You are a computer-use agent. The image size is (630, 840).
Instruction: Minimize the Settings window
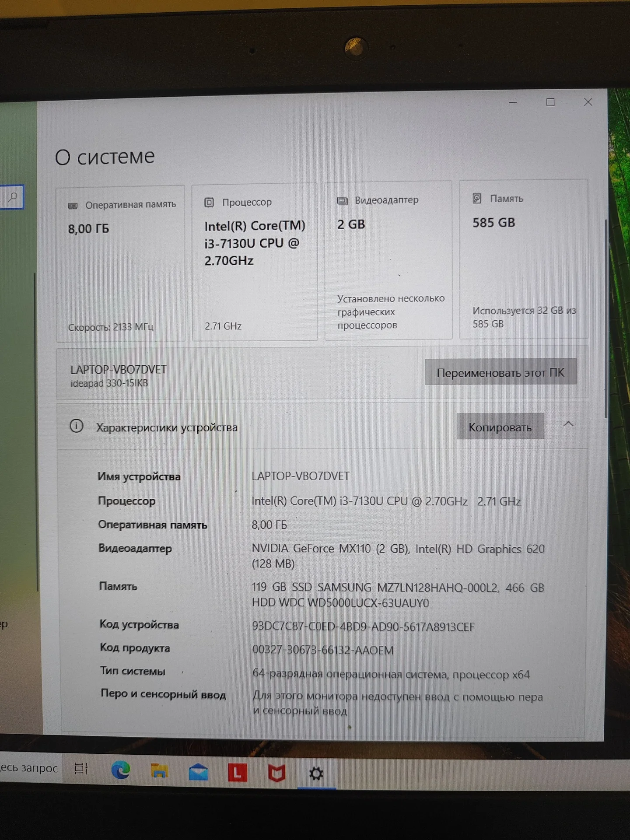[513, 102]
